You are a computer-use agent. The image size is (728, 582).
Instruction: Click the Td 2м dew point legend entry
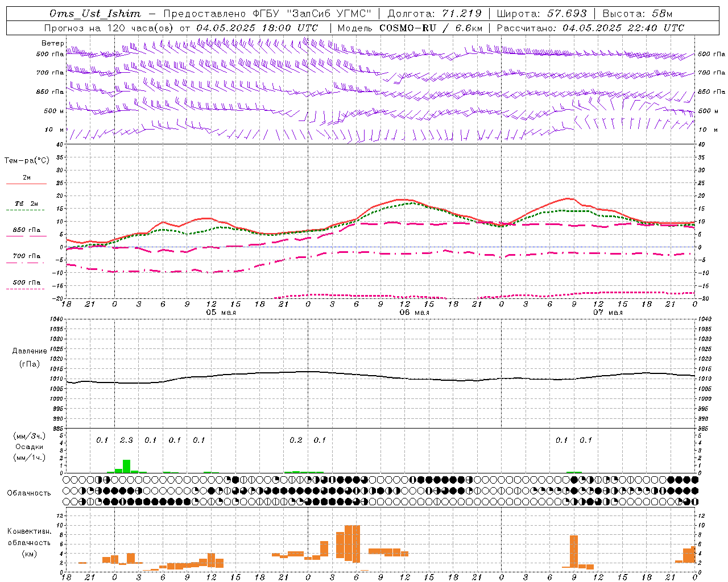[27, 203]
